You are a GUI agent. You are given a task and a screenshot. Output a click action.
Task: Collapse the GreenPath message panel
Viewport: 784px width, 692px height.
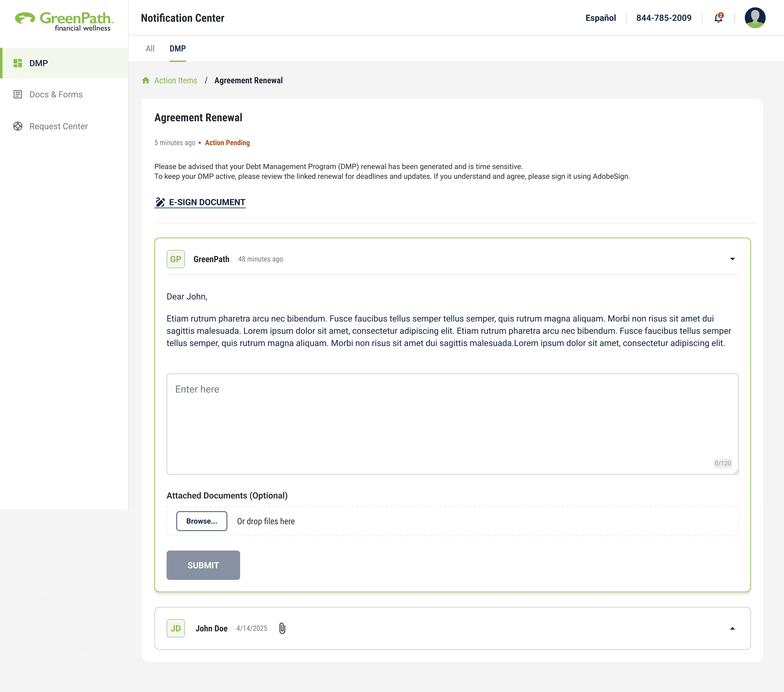732,259
